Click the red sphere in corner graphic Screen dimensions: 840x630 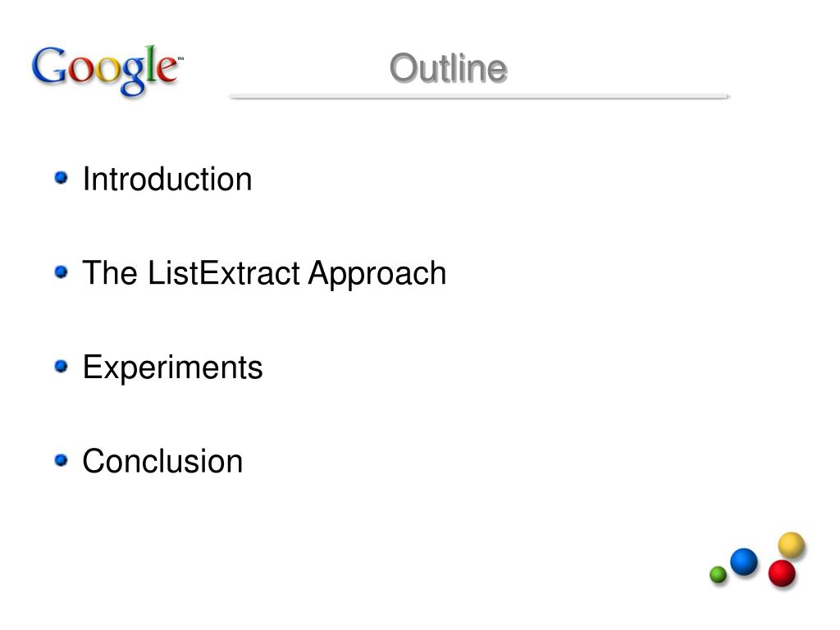[x=782, y=573]
